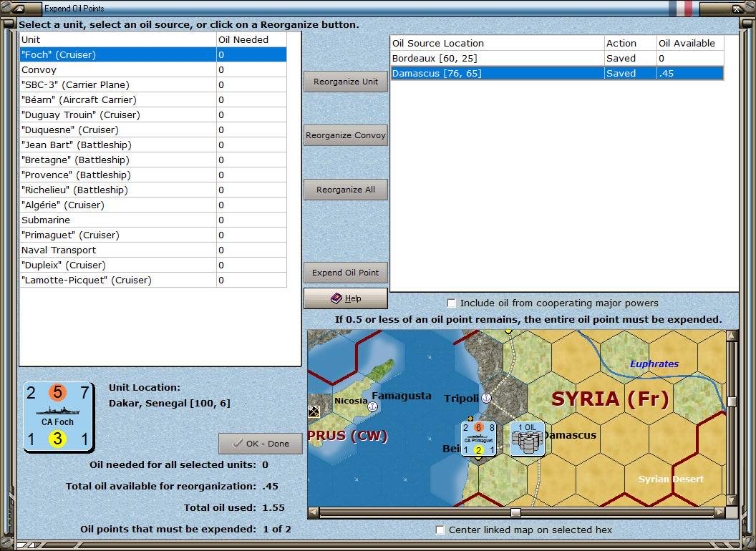Click the 1 OIL barrel counter
The height and width of the screenshot is (551, 756).
527,439
